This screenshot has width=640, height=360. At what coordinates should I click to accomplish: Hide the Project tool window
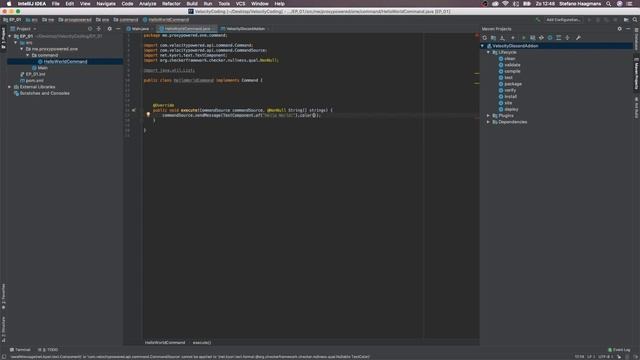[118, 29]
